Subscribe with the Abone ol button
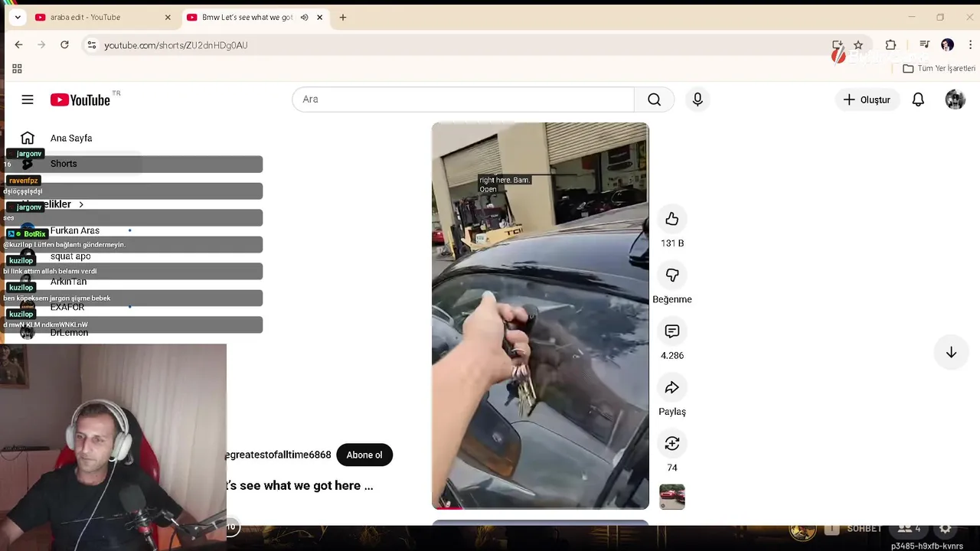 tap(364, 455)
